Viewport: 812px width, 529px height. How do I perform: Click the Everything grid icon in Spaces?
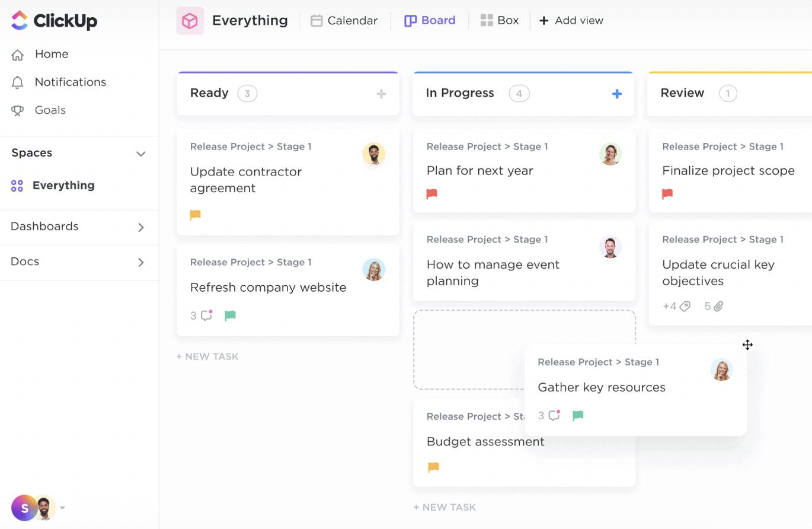click(x=17, y=185)
